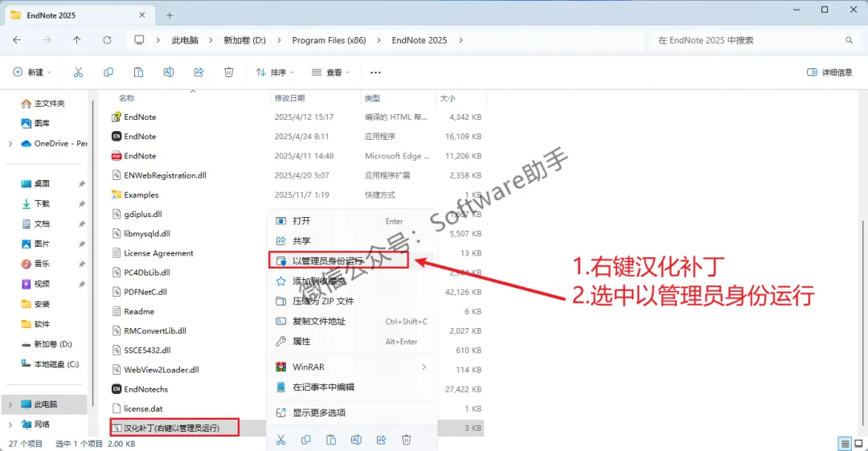The height and width of the screenshot is (451, 868).
Task: Click the monitor icon in the address bar
Action: point(139,40)
